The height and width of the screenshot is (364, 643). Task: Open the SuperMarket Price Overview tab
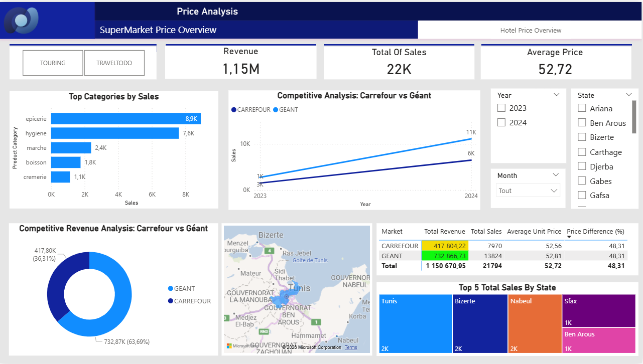coord(256,30)
